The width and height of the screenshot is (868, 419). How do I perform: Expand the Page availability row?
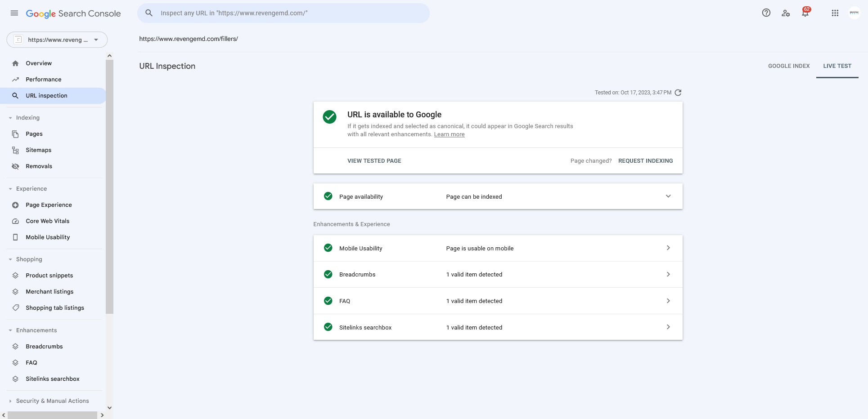tap(498, 196)
